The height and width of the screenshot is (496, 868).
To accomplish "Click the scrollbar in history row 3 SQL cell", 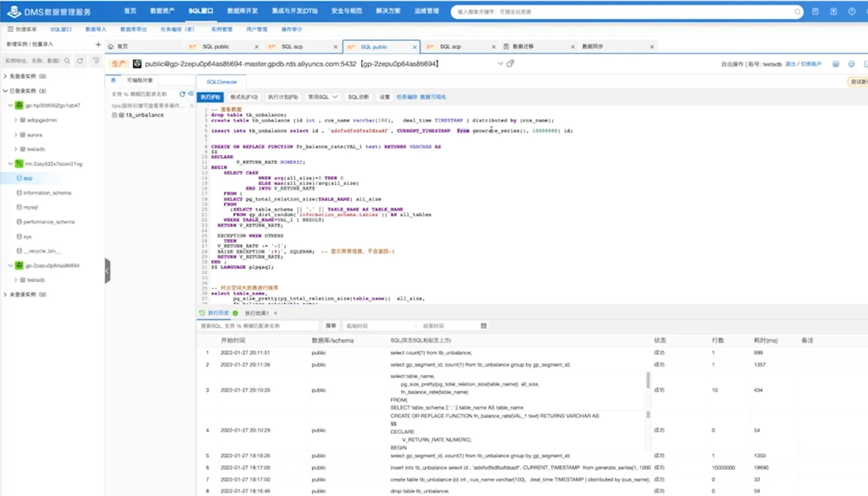I will point(648,380).
